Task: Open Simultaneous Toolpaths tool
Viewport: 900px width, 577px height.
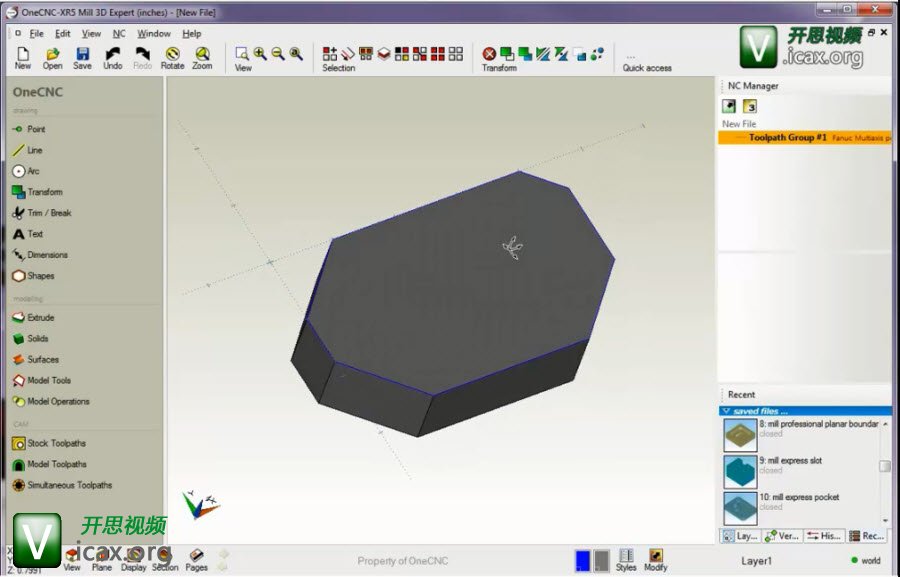Action: pyautogui.click(x=69, y=485)
